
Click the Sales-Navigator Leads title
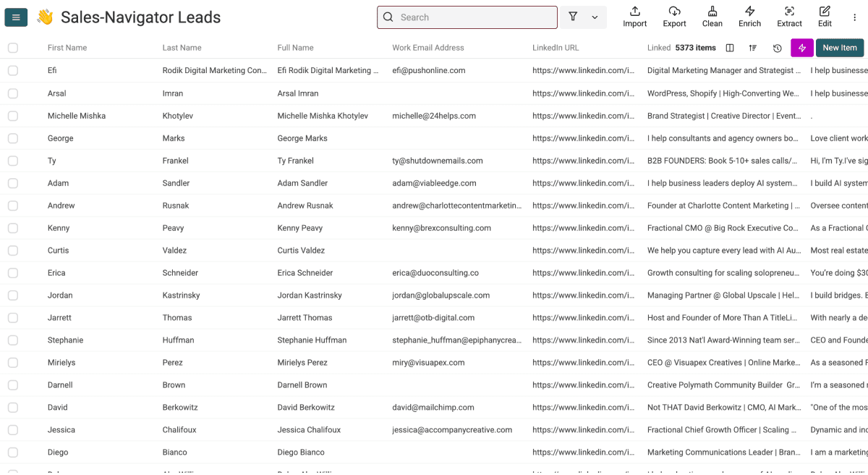(x=141, y=17)
